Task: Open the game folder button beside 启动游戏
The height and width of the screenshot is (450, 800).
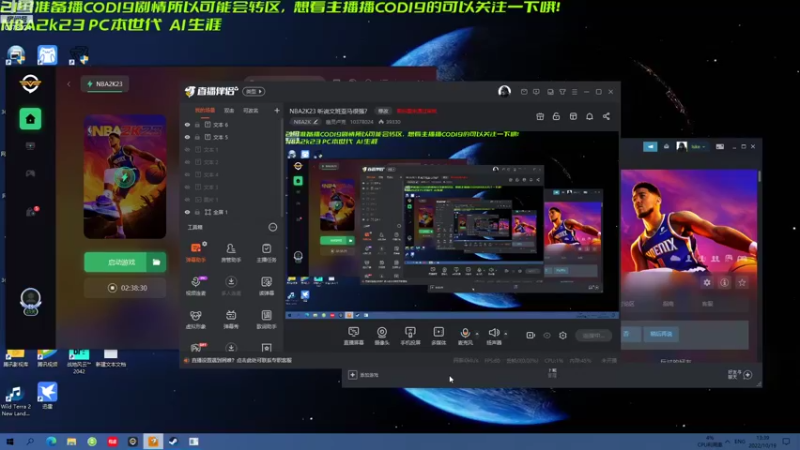Action: coord(156,262)
